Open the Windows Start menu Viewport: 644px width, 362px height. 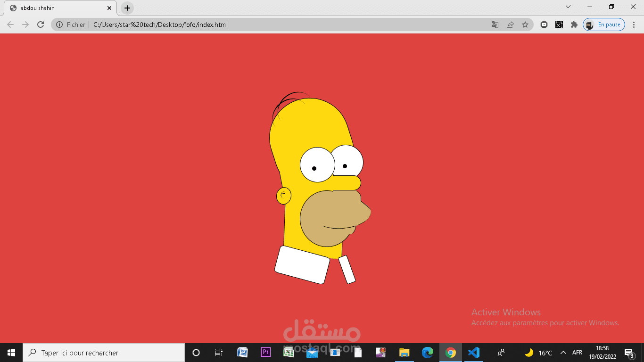click(x=11, y=353)
